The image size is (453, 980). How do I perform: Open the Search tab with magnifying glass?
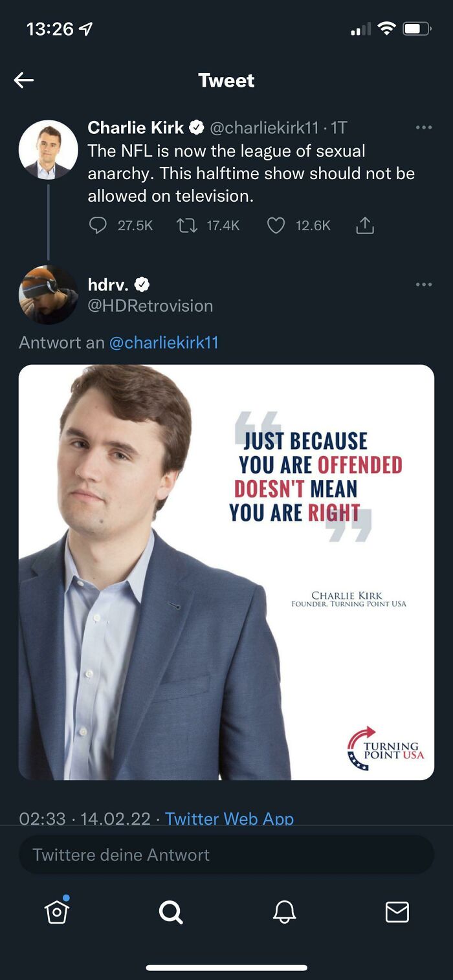(171, 912)
